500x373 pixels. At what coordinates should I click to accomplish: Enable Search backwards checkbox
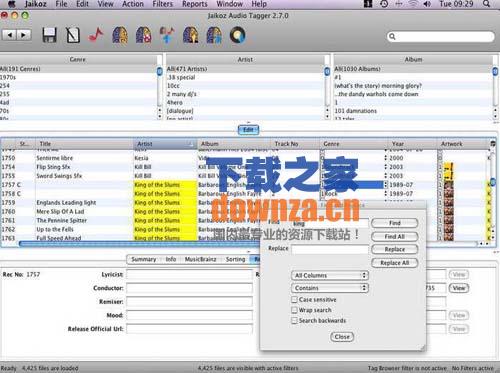pyautogui.click(x=294, y=320)
